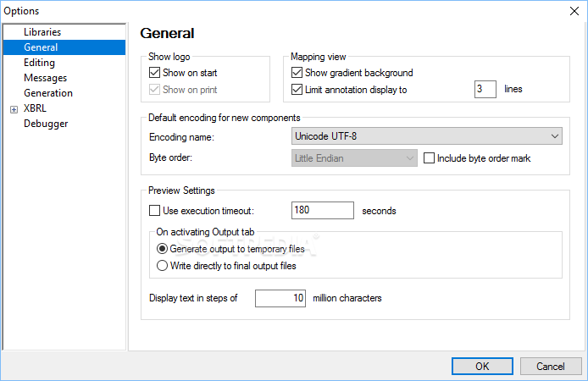Screen dimensions: 588x381
Task: Click the Cancel button
Action: pyautogui.click(x=551, y=366)
